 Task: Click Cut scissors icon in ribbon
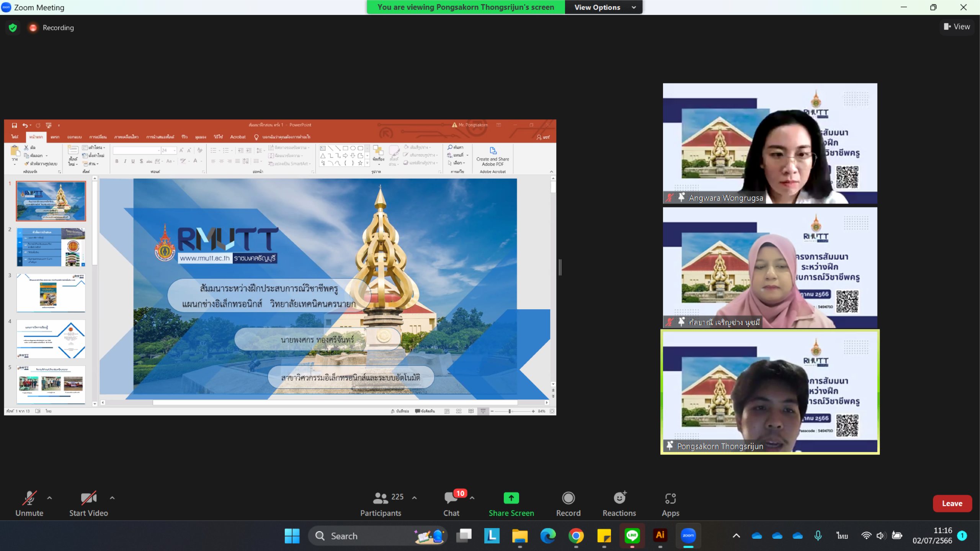[26, 147]
